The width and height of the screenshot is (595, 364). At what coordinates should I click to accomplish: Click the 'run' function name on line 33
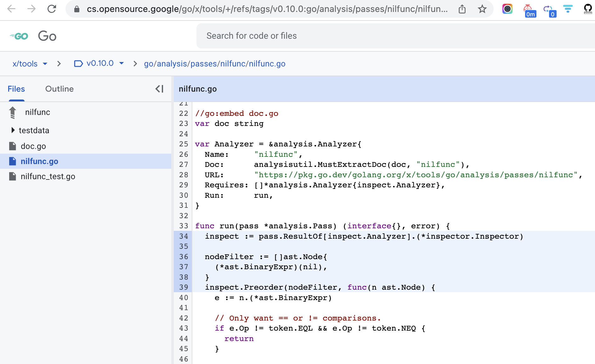coord(227,226)
